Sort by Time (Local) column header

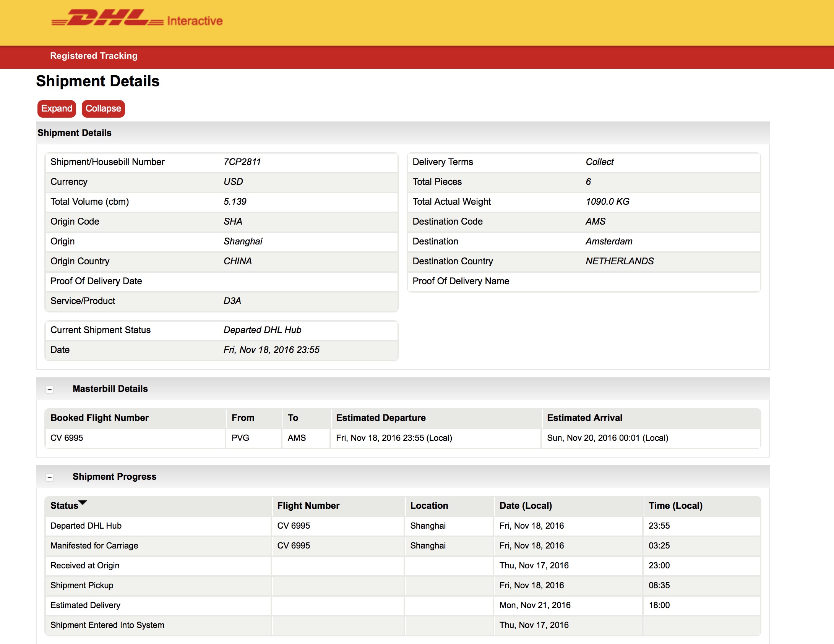(x=675, y=506)
